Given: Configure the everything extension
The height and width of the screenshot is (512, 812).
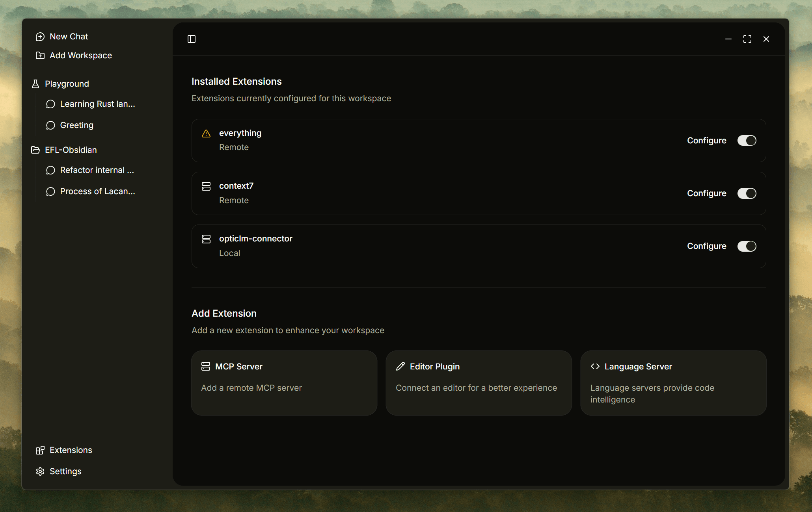Looking at the screenshot, I should click(706, 141).
